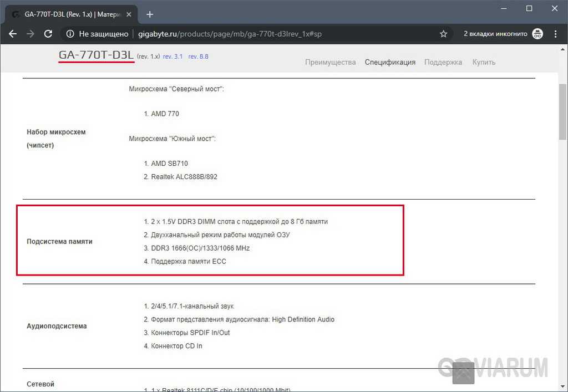Click the incognito mode icon
Viewport: 568px width, 392px height.
coord(537,34)
